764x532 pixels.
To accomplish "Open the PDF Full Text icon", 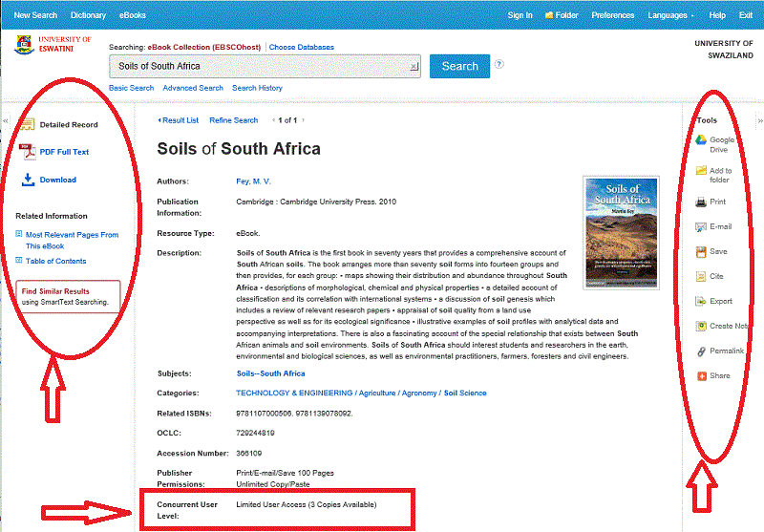I will point(28,152).
